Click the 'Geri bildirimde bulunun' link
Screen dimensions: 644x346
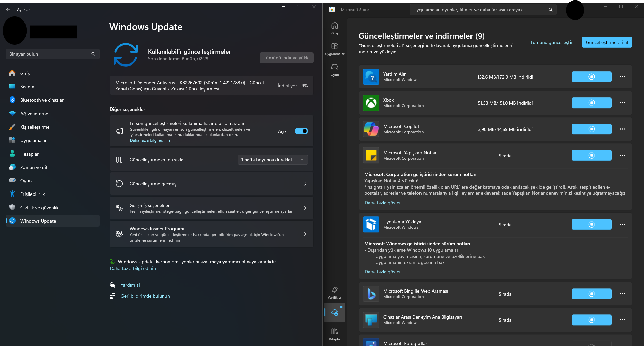click(x=145, y=296)
